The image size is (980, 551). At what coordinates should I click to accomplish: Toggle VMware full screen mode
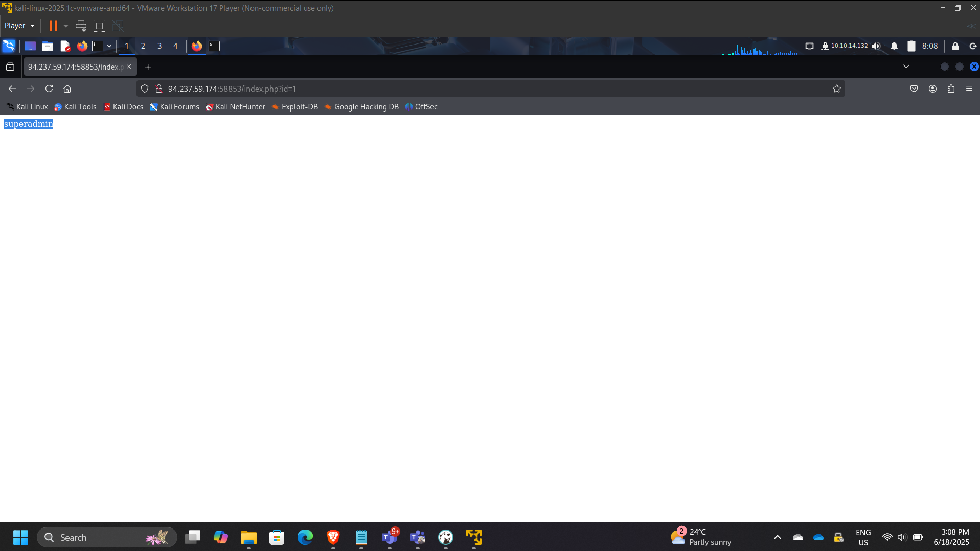99,26
